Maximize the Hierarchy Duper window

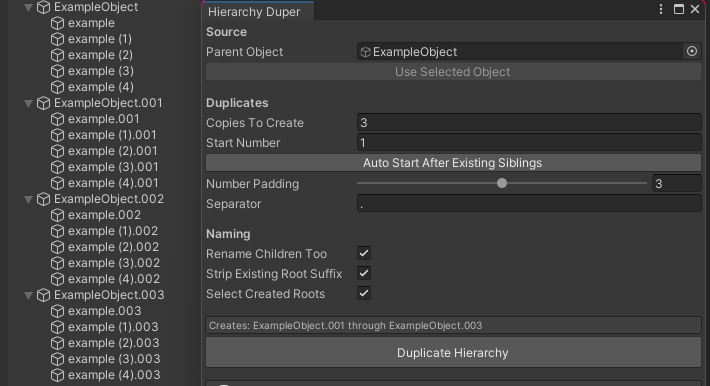[679, 9]
